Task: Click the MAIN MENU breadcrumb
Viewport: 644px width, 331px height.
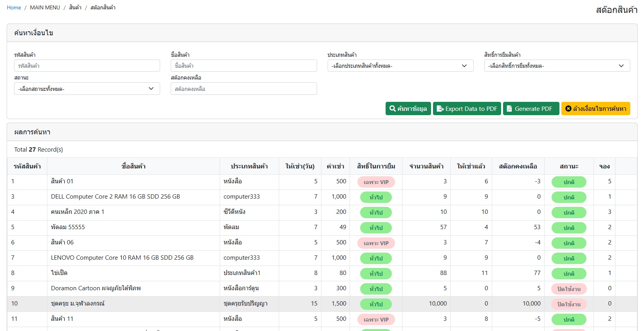Action: click(45, 7)
